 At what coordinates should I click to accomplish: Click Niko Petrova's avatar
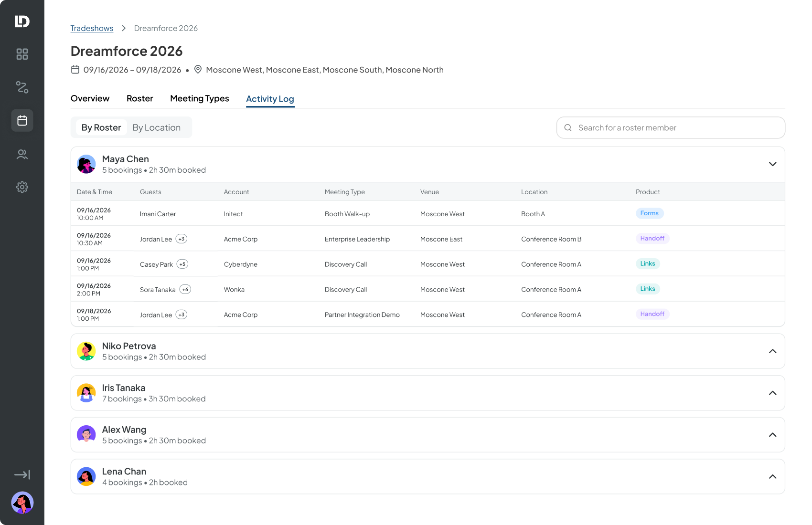pyautogui.click(x=86, y=351)
